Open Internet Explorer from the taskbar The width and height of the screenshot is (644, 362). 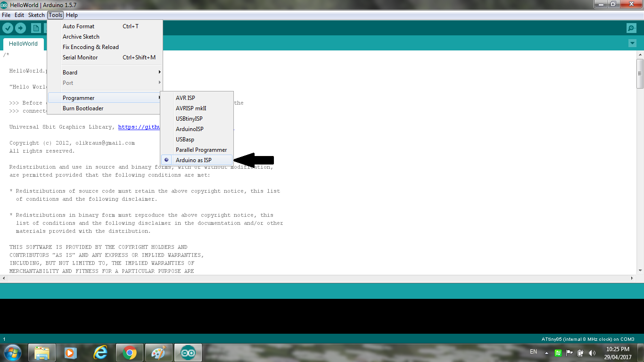point(100,353)
